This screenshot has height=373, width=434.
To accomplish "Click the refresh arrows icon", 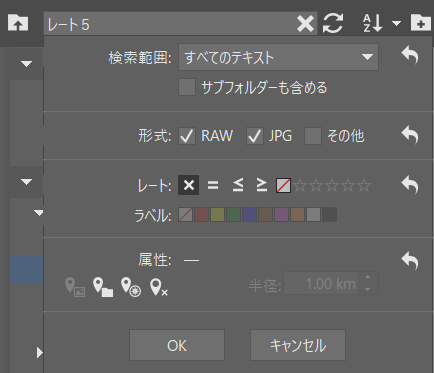I will click(x=333, y=23).
